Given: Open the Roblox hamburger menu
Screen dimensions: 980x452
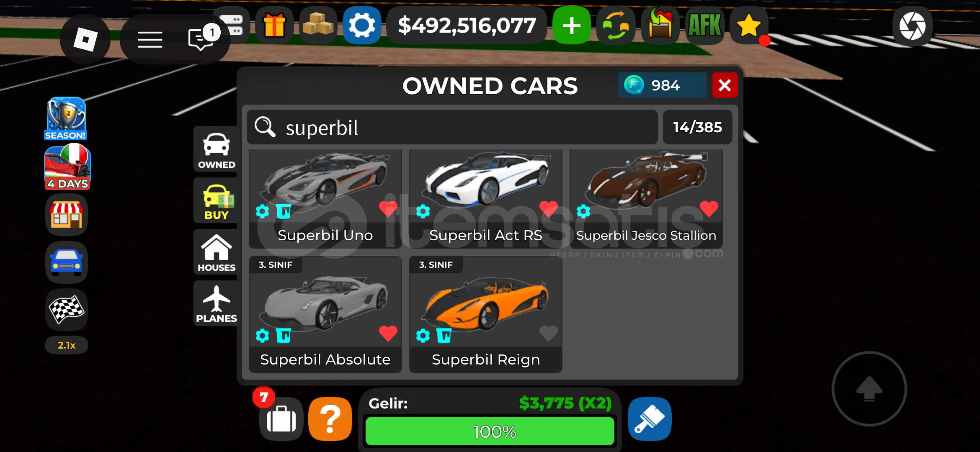Looking at the screenshot, I should tap(150, 40).
